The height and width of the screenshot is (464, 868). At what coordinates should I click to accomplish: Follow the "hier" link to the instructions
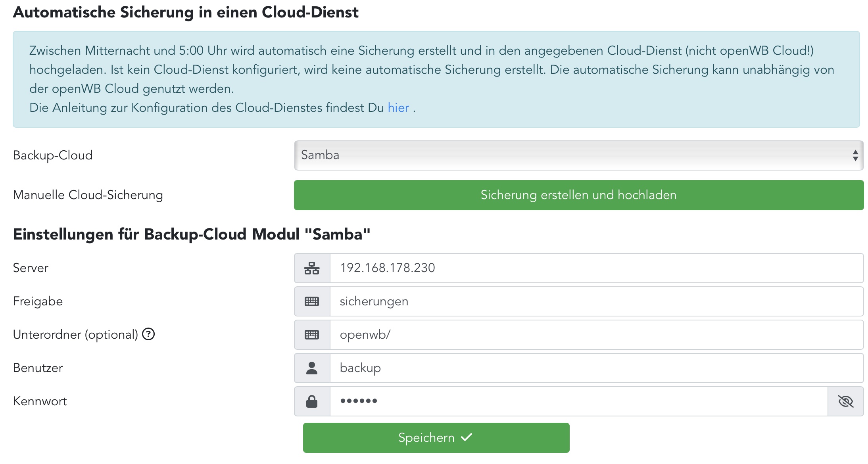click(398, 108)
